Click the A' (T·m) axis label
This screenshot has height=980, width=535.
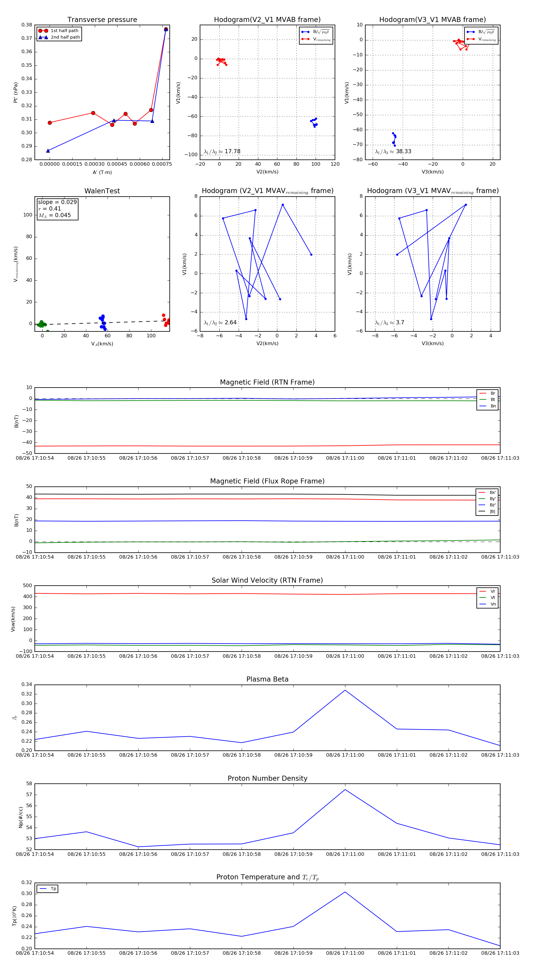[102, 172]
